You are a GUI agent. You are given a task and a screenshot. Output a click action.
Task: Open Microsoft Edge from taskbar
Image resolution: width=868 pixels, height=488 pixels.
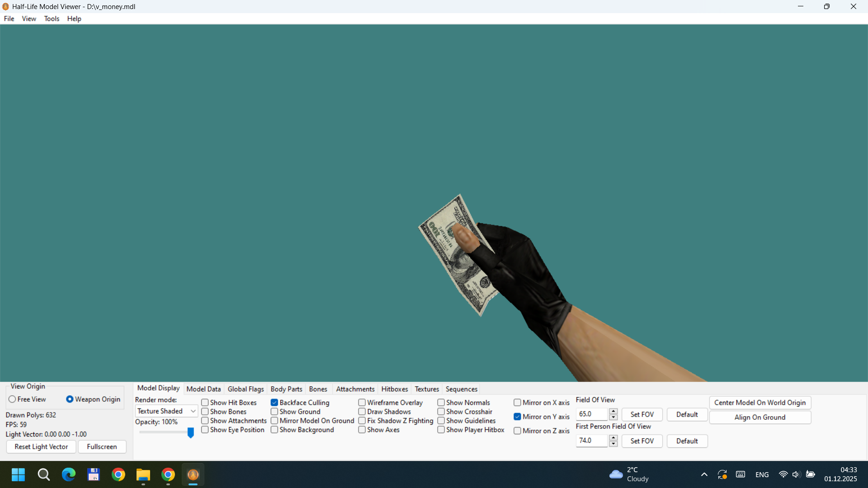click(x=69, y=475)
